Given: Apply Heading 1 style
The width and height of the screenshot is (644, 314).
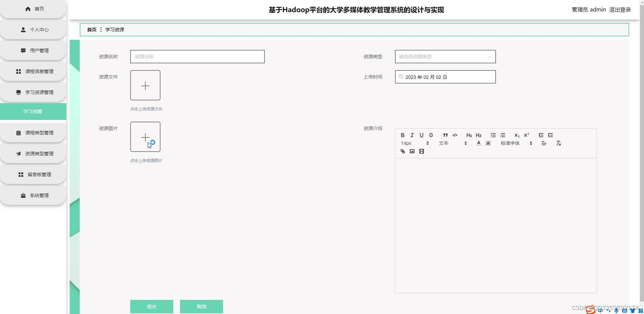Looking at the screenshot, I should coord(469,135).
